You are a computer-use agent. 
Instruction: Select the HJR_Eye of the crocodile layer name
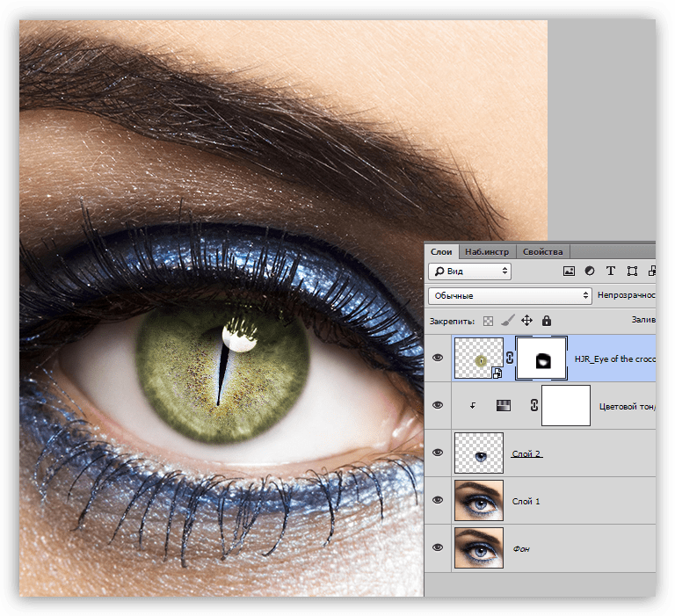[x=614, y=359]
